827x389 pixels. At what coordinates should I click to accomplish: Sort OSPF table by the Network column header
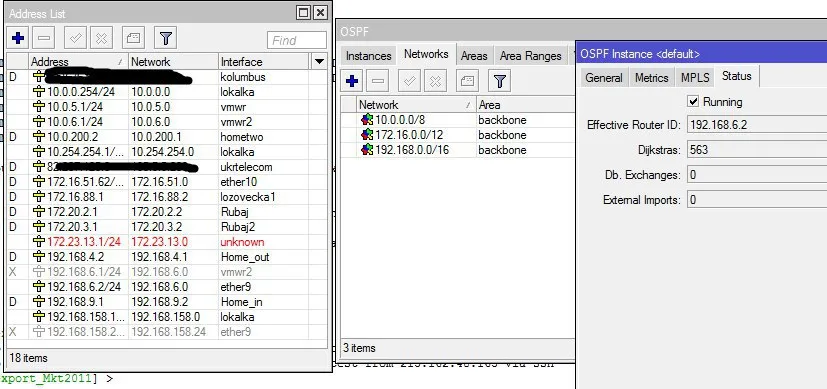(x=416, y=104)
